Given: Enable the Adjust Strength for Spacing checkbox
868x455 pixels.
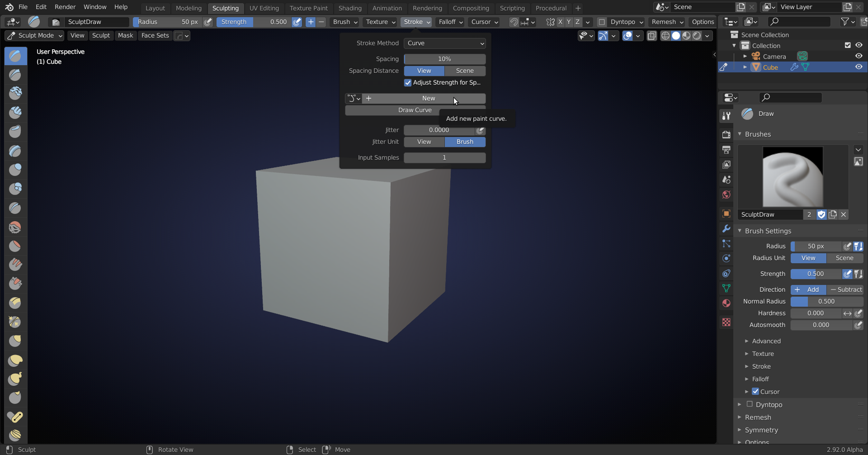Looking at the screenshot, I should click(408, 82).
